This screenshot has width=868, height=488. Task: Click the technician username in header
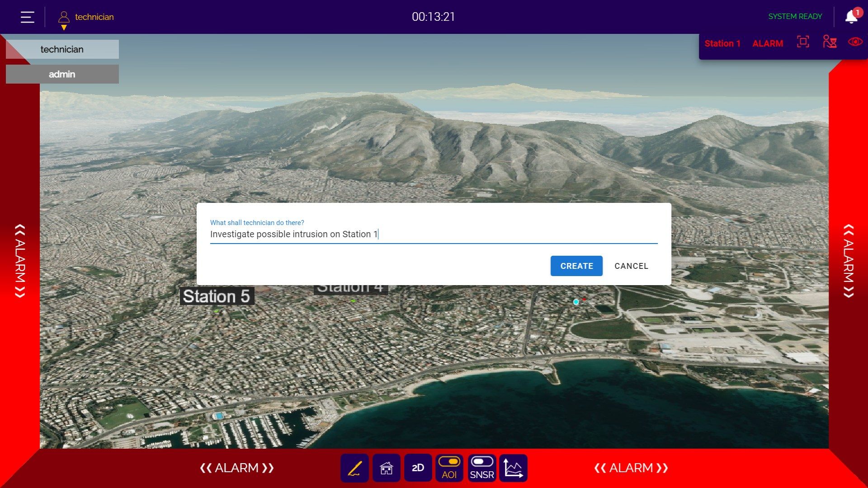94,17
